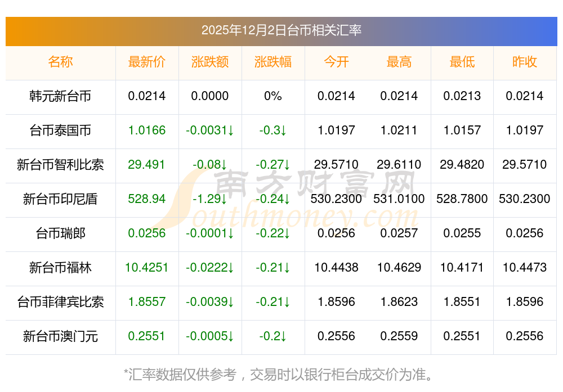Click the 昨收 column header
Screen dimensions: 563x392
pos(525,62)
